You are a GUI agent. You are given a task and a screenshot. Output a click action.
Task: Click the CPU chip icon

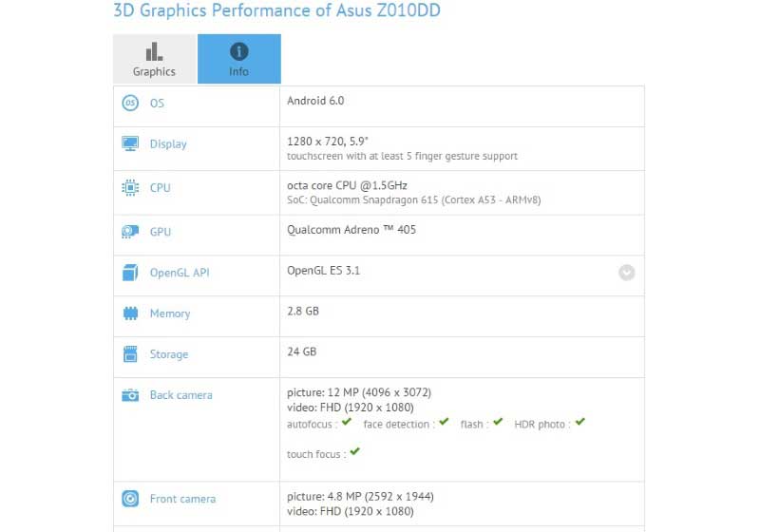click(130, 188)
